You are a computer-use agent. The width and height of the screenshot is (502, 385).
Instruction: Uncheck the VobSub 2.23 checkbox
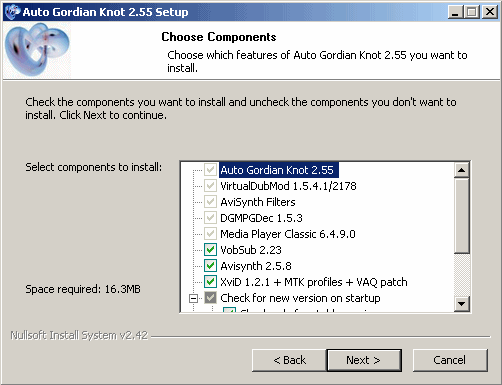point(210,250)
